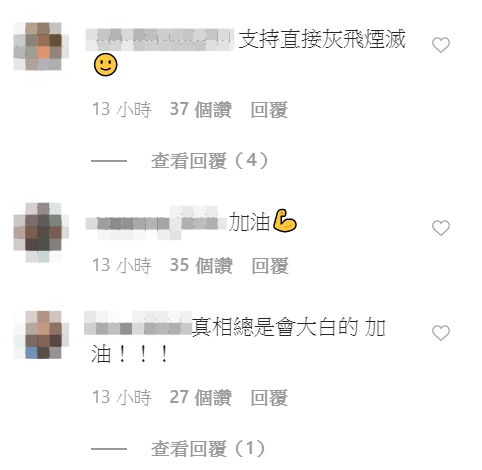Reply to the 支持直接灰飛煙滅 comment
The height and width of the screenshot is (470, 482).
pos(269,110)
